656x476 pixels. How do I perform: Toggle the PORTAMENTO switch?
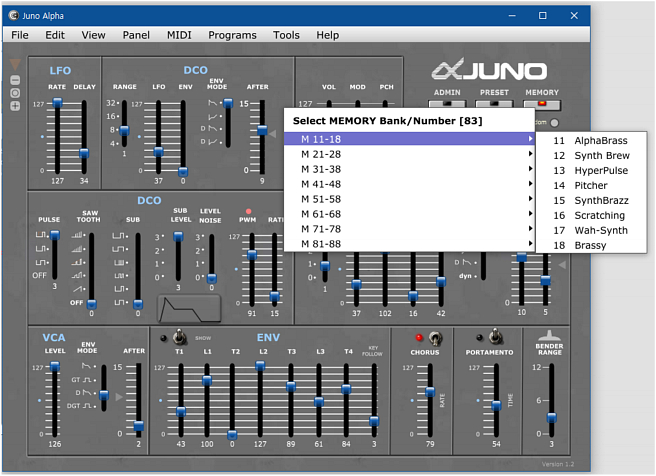(496, 336)
